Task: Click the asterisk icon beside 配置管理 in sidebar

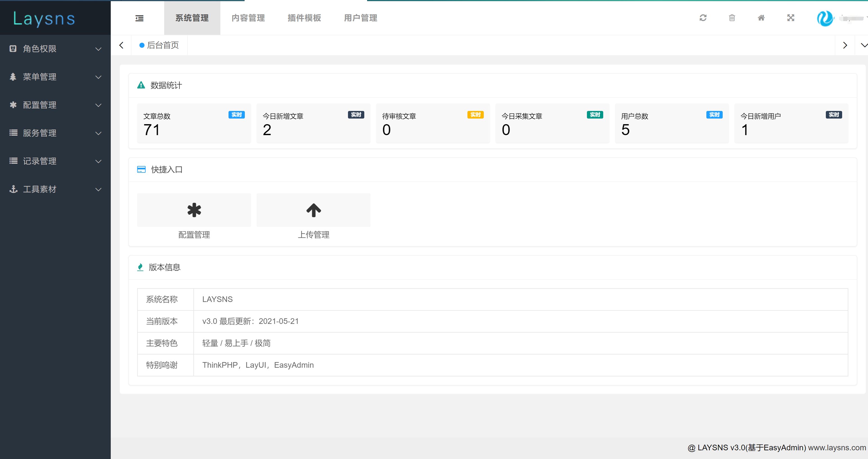Action: 13,105
